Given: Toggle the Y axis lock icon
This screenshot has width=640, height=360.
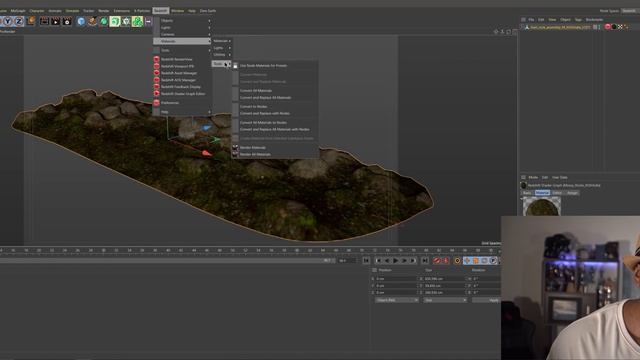Looking at the screenshot, I should (x=8, y=21).
